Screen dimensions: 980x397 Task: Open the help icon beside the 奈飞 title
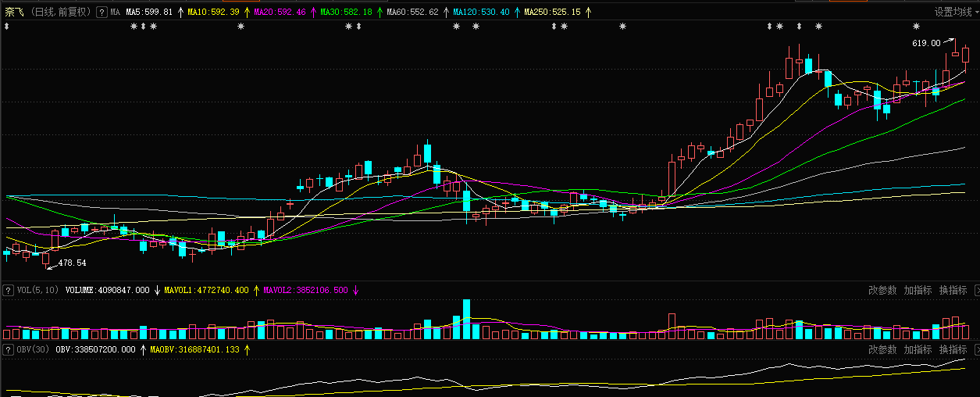pos(102,13)
